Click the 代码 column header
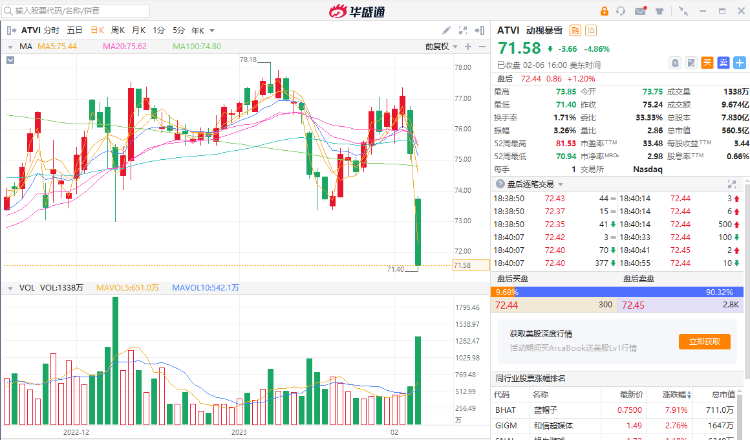The image size is (750, 440). pyautogui.click(x=502, y=395)
